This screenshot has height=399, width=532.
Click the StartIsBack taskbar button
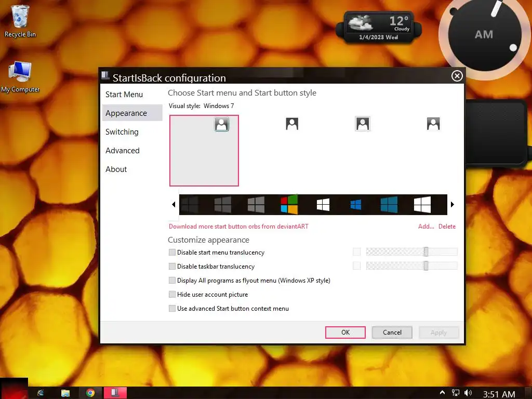pyautogui.click(x=115, y=393)
